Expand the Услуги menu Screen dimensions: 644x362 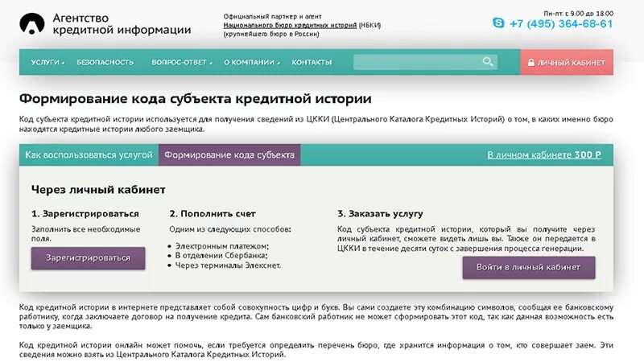(x=47, y=63)
